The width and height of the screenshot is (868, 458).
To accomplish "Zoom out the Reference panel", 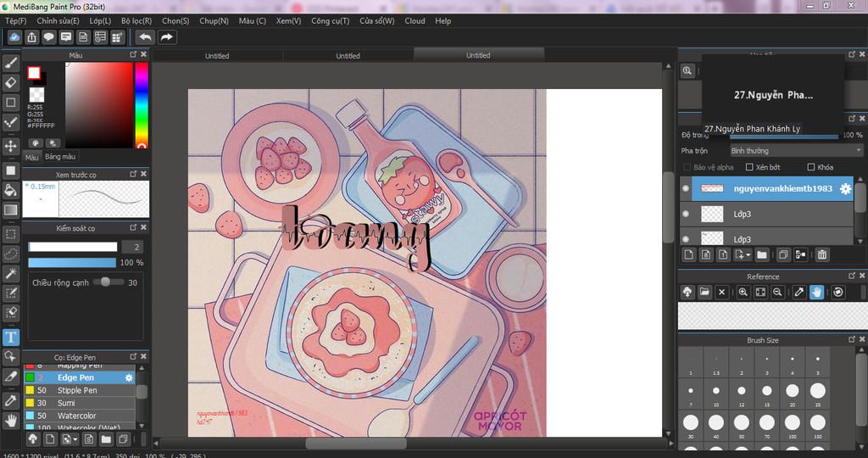I will pos(777,292).
